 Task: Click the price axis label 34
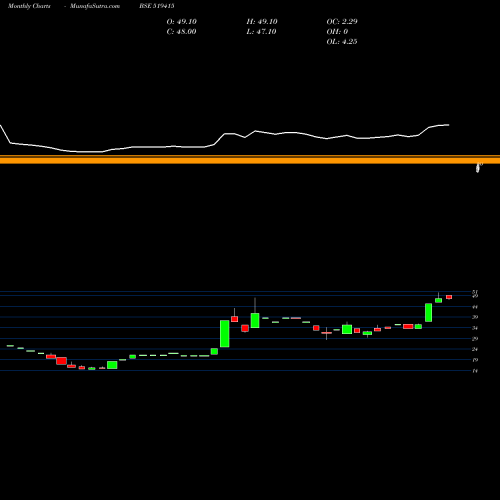[x=475, y=328]
